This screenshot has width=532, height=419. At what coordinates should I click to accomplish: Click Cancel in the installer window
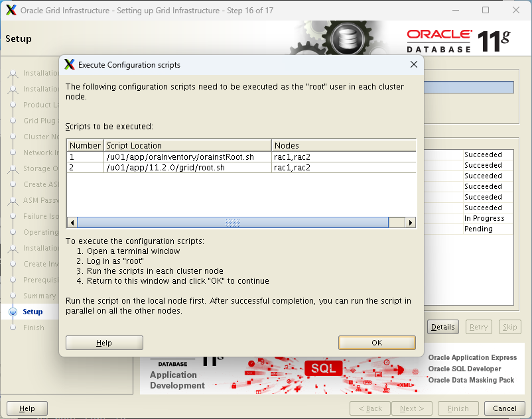click(505, 408)
